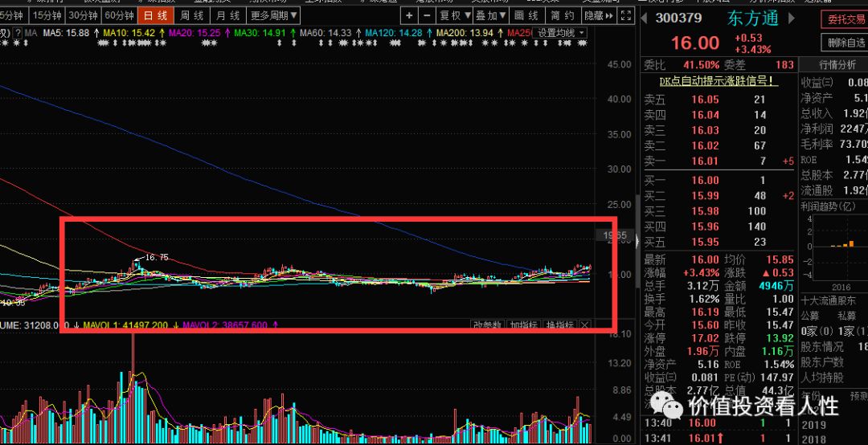Click stock name 东方通
868x445 pixels.
753,18
